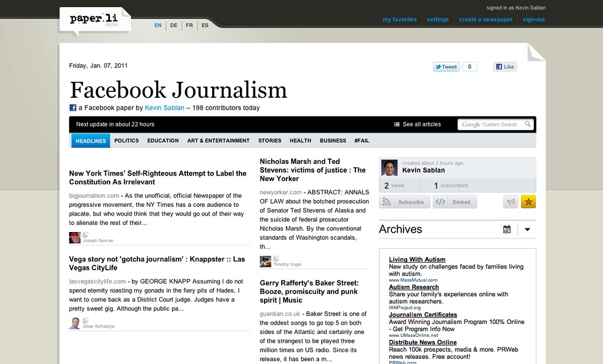Click the share icon above Omar Sofradzija

click(x=85, y=320)
